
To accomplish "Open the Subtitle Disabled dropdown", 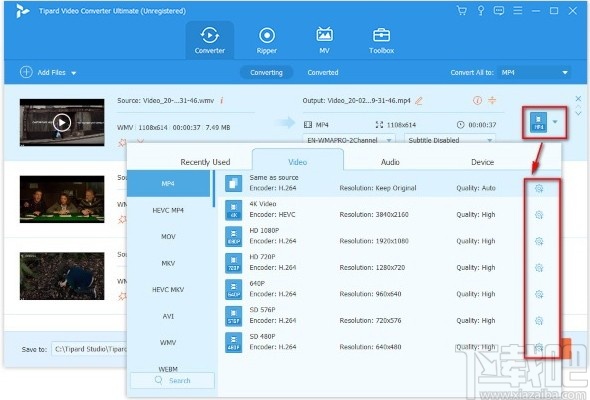I will coord(450,140).
